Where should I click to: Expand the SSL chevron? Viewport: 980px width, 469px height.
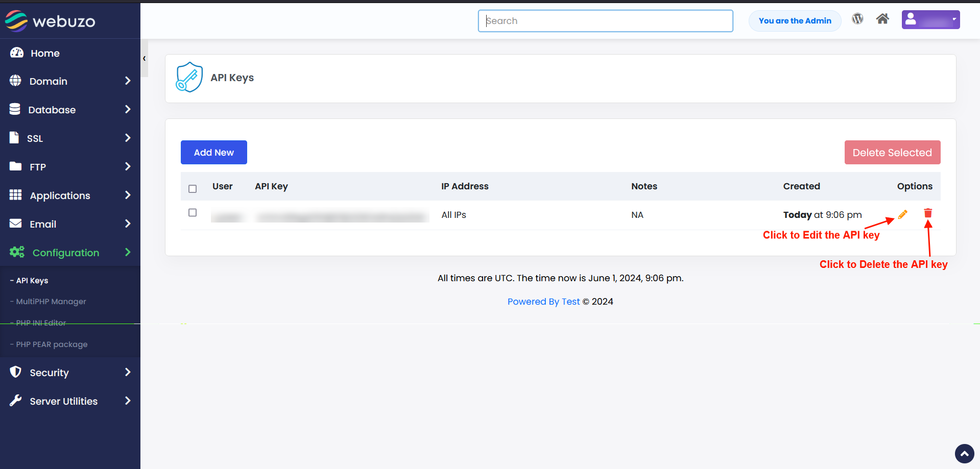click(x=128, y=138)
